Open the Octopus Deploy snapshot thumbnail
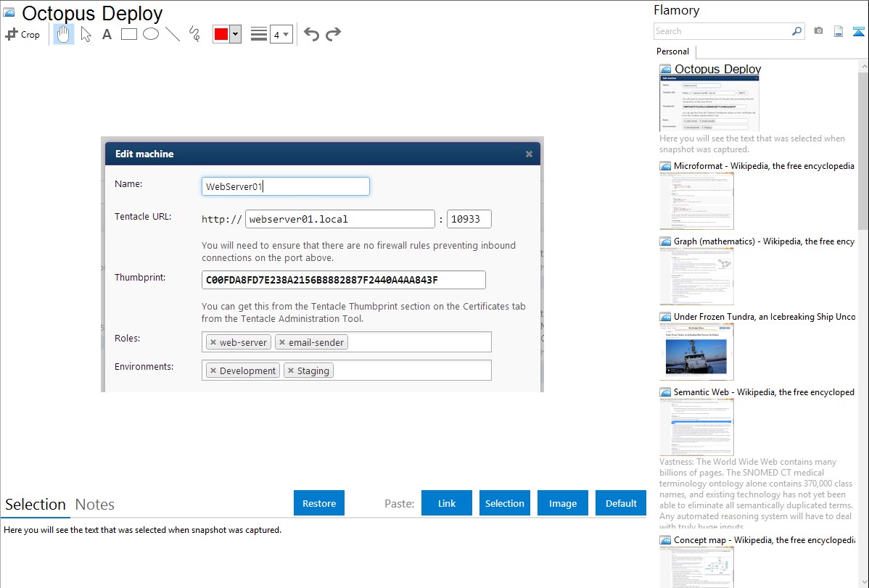Image resolution: width=869 pixels, height=588 pixels. pyautogui.click(x=709, y=103)
